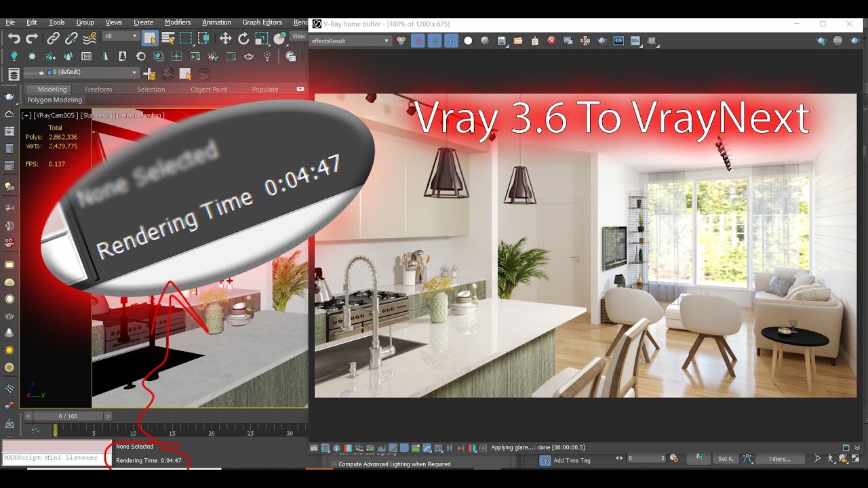Select the Bind to Space Warp tool
The height and width of the screenshot is (488, 868).
pyautogui.click(x=89, y=39)
